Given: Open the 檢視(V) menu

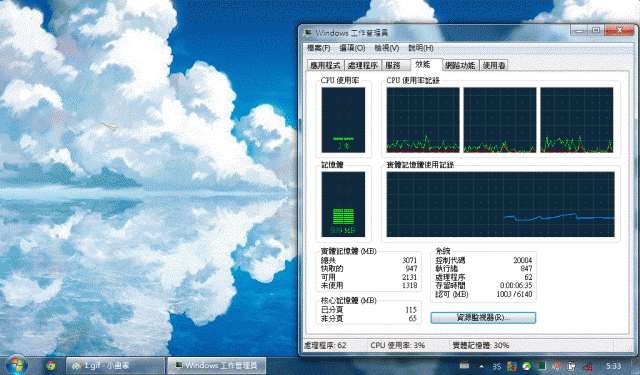Looking at the screenshot, I should [387, 48].
